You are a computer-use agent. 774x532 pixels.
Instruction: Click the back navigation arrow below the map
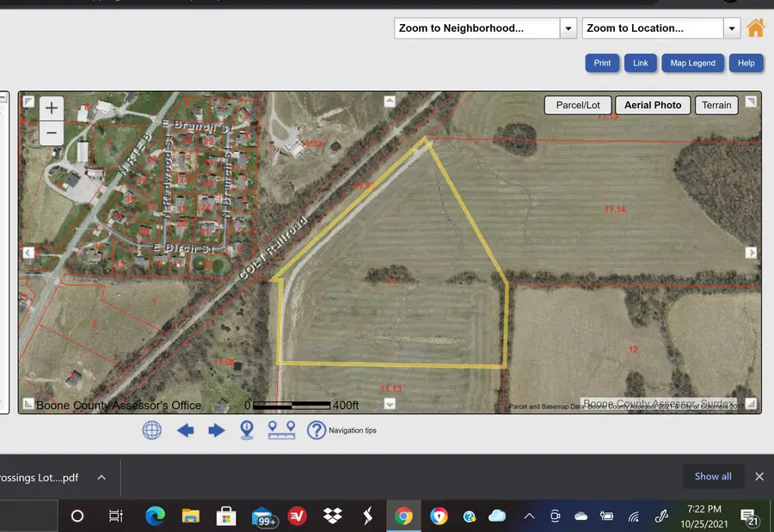186,430
